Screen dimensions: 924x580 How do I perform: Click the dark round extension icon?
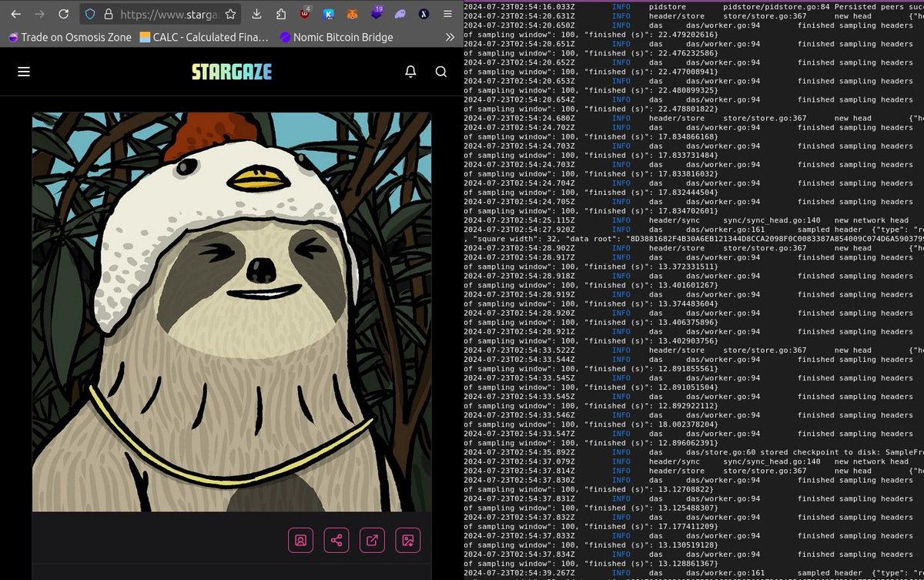tap(423, 14)
